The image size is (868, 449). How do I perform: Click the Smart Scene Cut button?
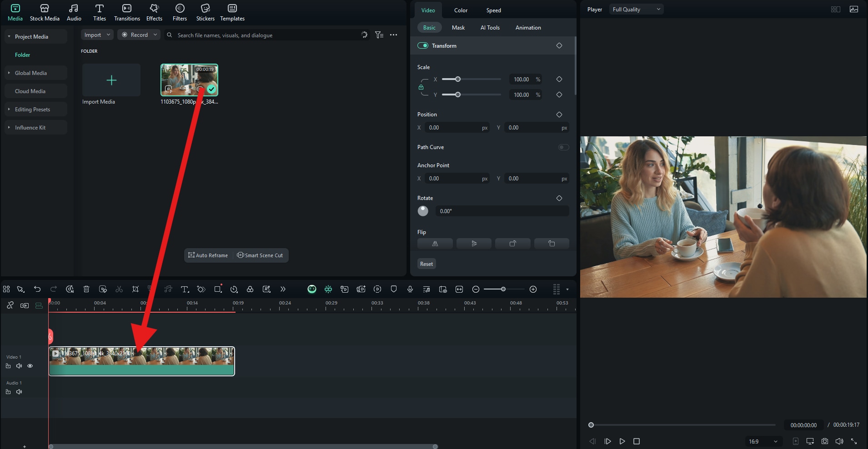click(x=260, y=255)
